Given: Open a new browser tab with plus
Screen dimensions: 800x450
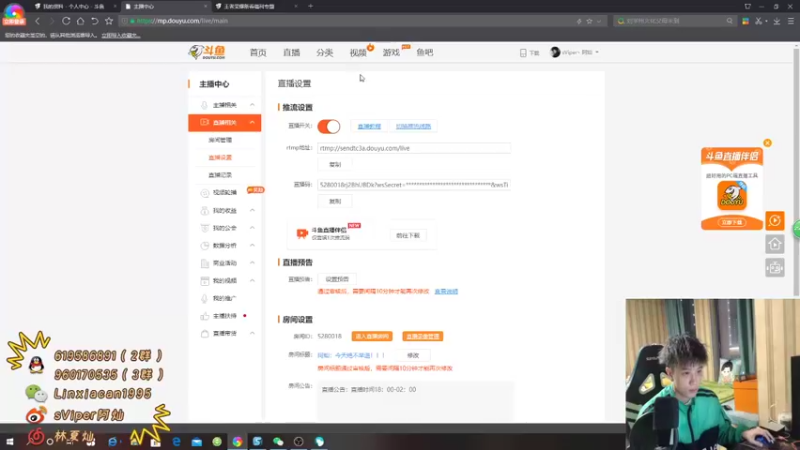Looking at the screenshot, I should click(310, 6).
